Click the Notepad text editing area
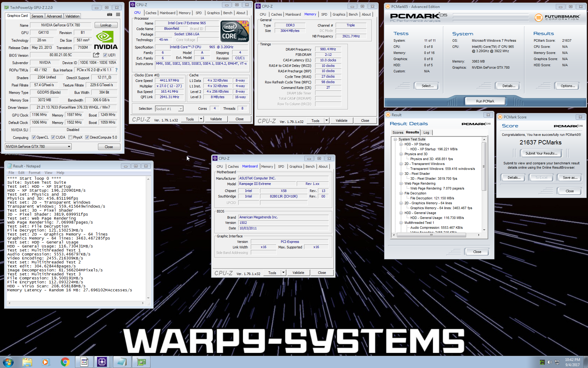Viewport: 588px width, 368px height. point(77,238)
